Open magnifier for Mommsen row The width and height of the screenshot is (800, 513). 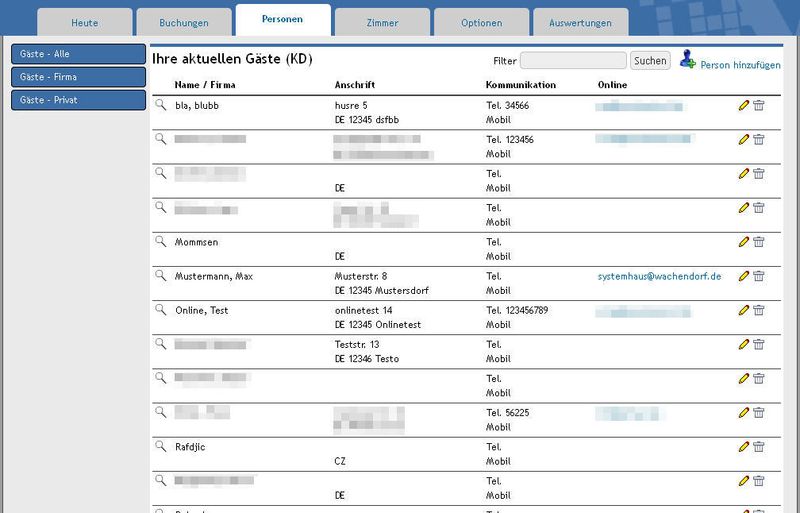(x=161, y=241)
